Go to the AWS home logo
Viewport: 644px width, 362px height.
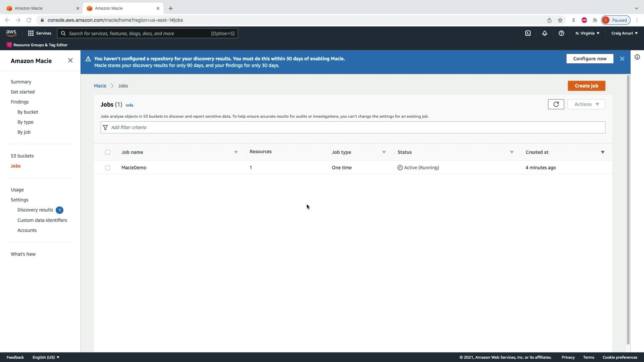point(11,33)
